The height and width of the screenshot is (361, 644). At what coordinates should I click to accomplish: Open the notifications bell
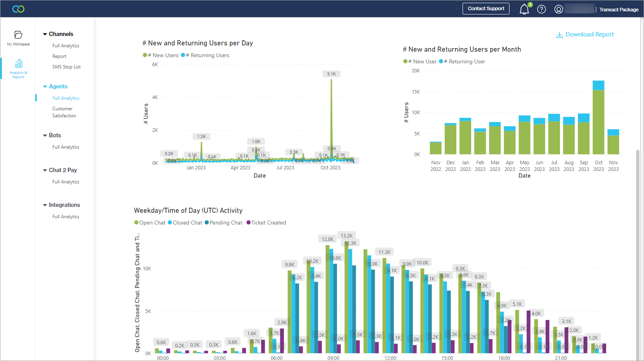pyautogui.click(x=524, y=9)
